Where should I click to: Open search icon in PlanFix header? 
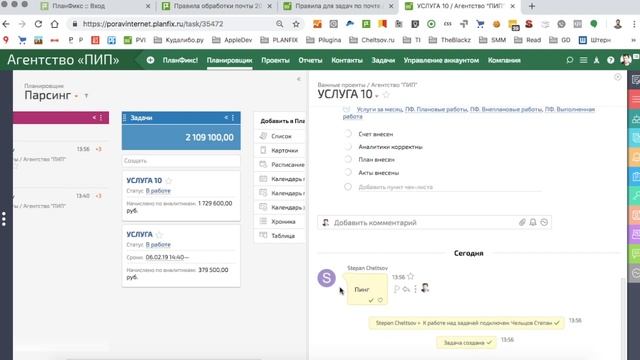[569, 60]
